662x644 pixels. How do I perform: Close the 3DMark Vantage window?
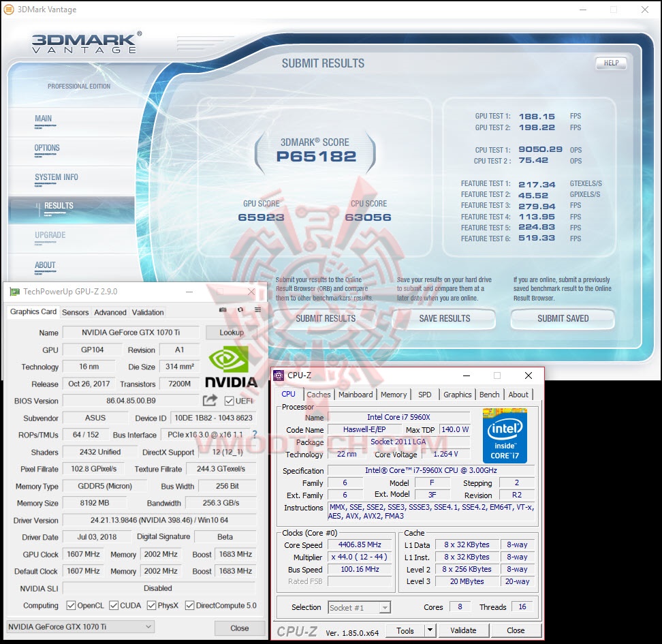tap(645, 10)
